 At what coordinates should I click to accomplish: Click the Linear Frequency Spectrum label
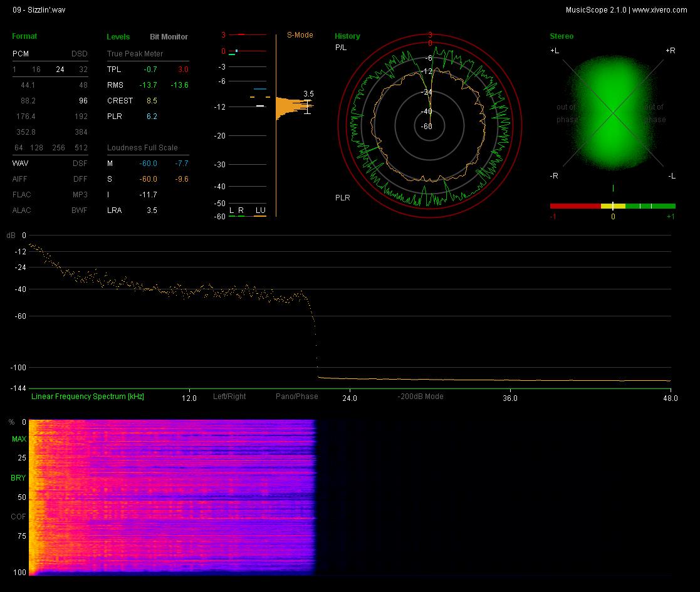click(x=88, y=396)
